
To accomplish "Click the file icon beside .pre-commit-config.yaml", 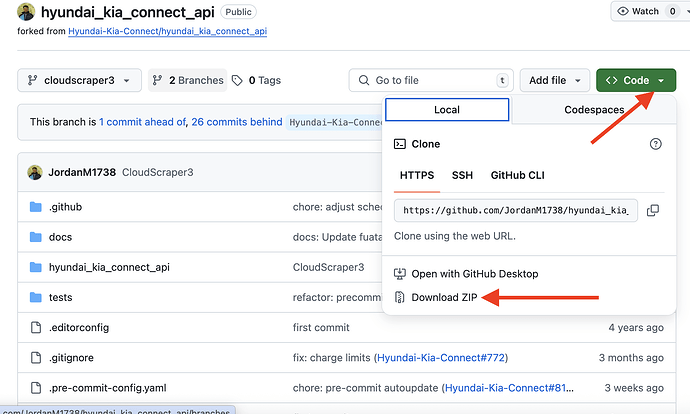I will (x=36, y=388).
